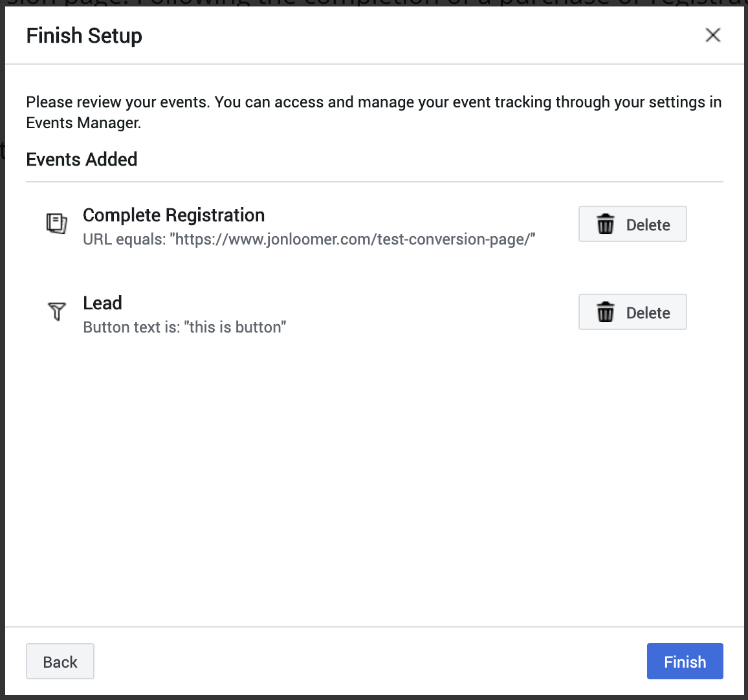Select the Complete Registration event title
This screenshot has width=748, height=700.
(x=173, y=215)
